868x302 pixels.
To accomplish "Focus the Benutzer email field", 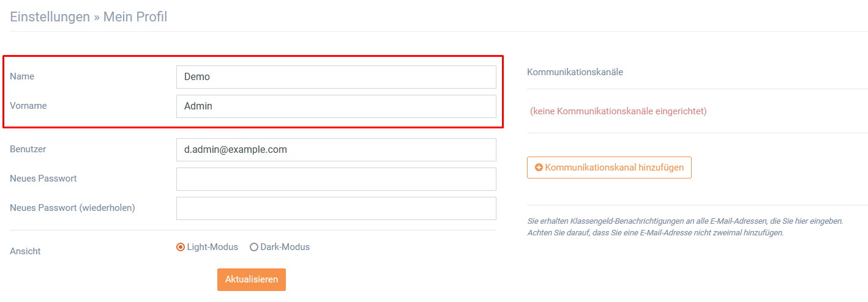I will [336, 150].
